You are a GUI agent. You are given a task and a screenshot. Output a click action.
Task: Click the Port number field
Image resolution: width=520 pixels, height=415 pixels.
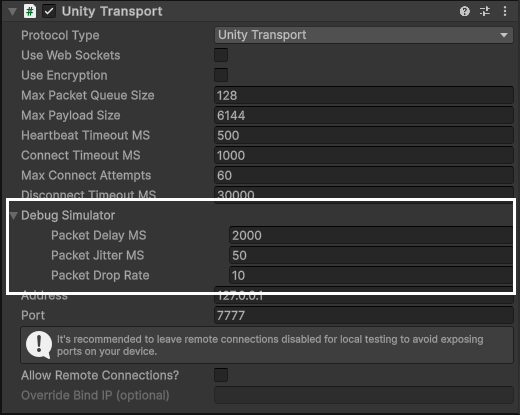pos(364,315)
